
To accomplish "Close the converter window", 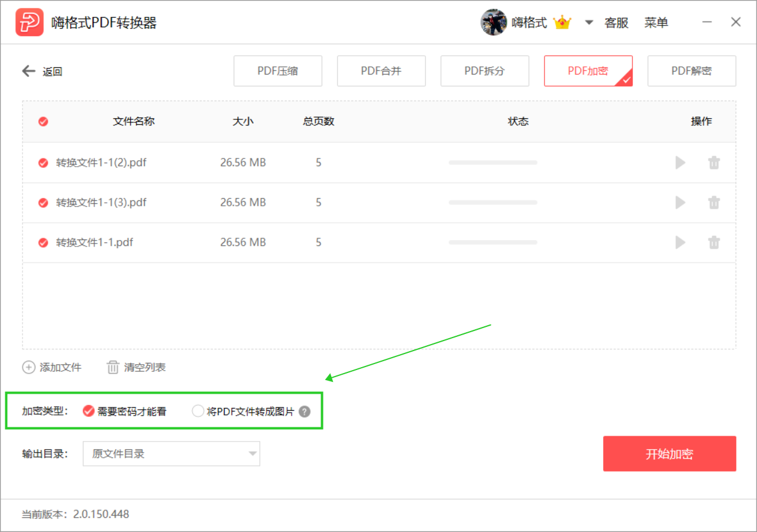I will pos(736,22).
